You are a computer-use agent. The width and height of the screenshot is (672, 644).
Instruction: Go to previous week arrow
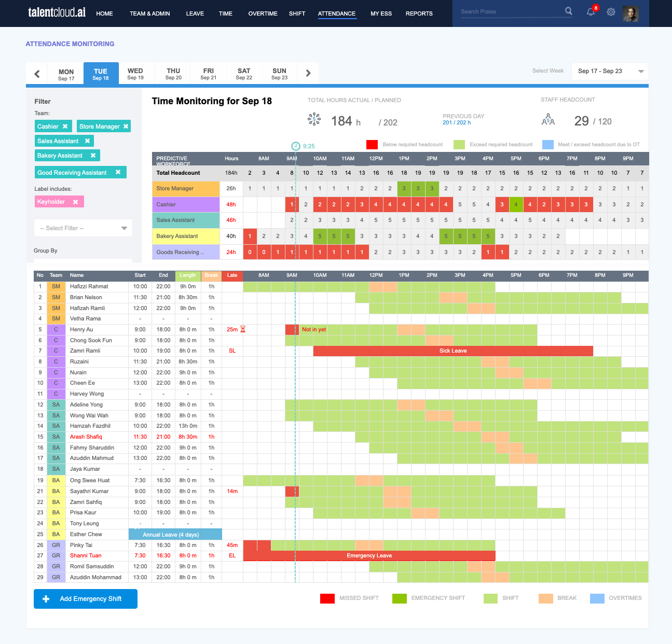[x=37, y=74]
